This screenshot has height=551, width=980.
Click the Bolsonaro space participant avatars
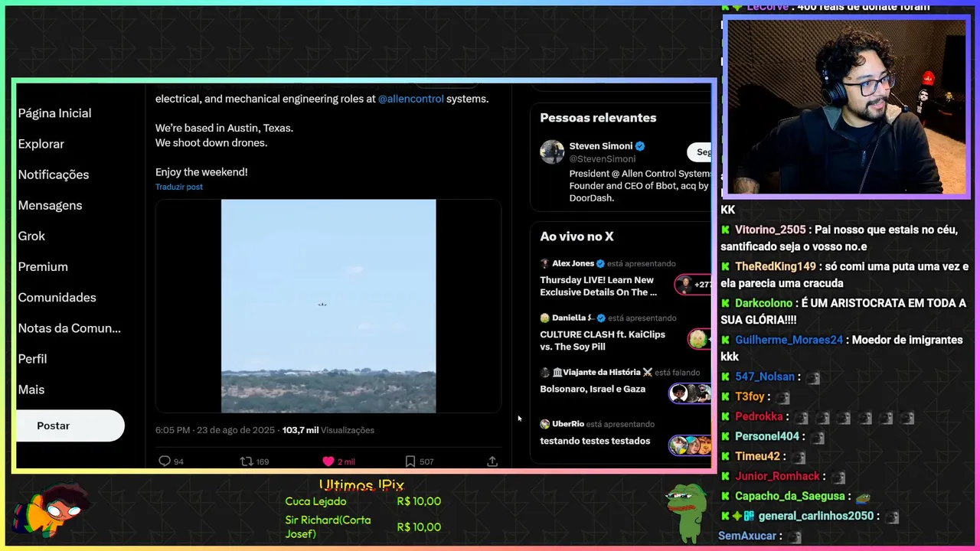click(x=690, y=393)
